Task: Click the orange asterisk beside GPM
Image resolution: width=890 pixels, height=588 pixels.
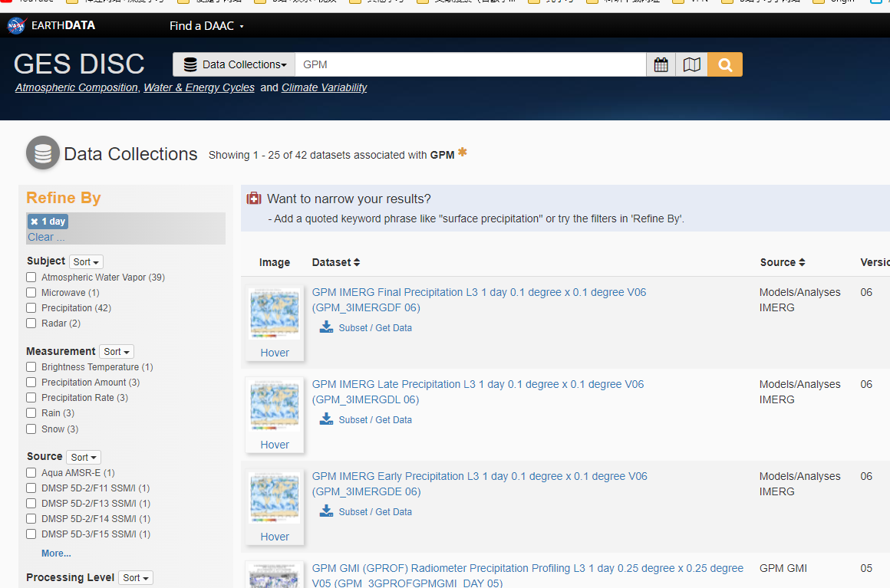Action: point(463,152)
